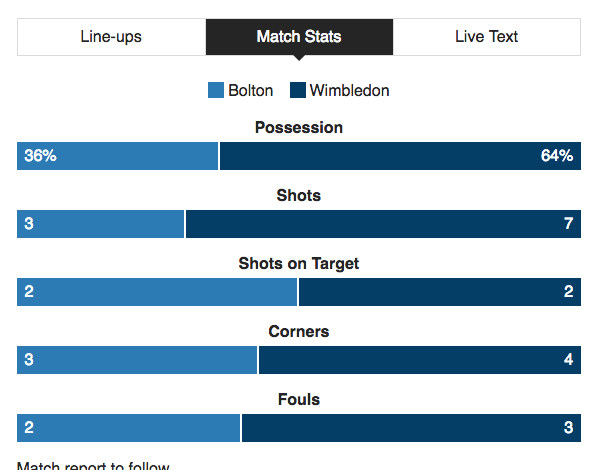Screen dimensions: 616x470
Task: Switch to the Live Text tab
Action: tap(486, 37)
